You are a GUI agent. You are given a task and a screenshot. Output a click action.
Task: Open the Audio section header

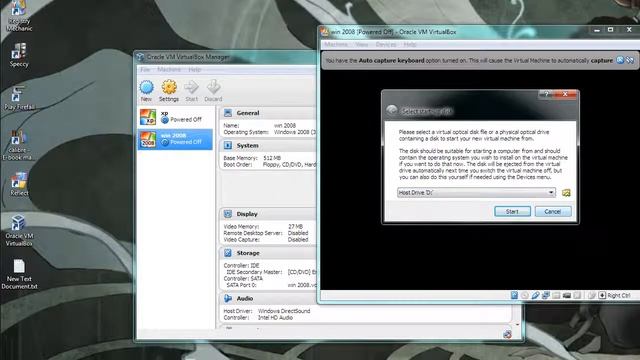(245, 298)
